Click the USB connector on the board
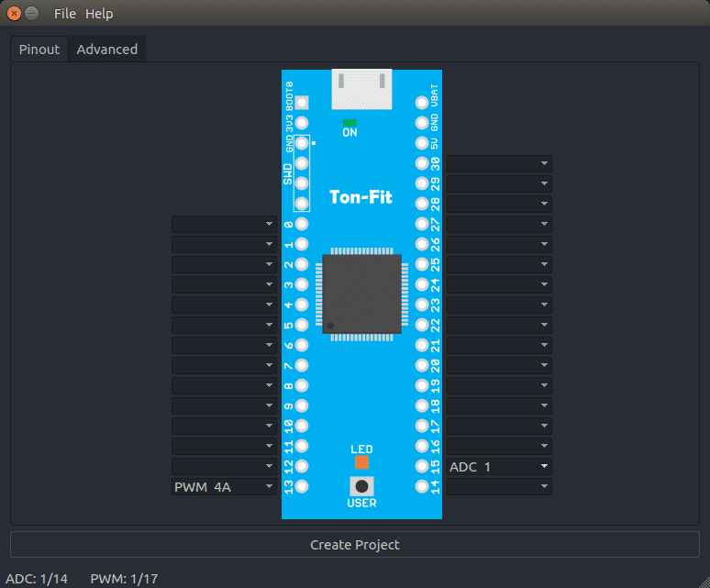 click(x=361, y=90)
